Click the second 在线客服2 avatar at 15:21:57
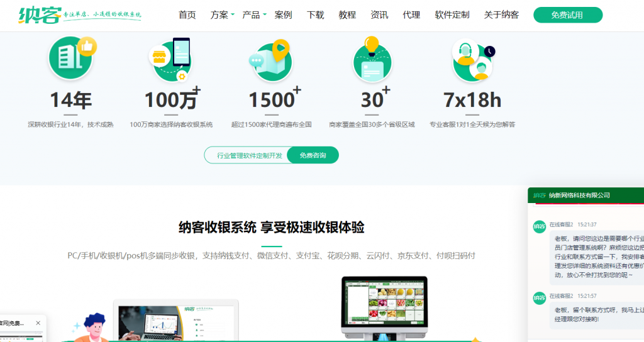 539,297
